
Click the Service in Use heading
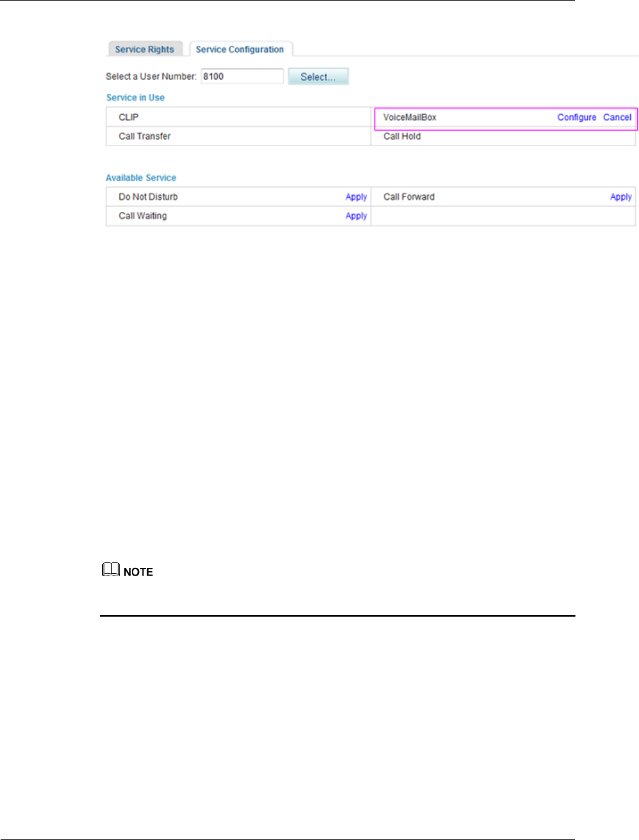[x=135, y=97]
